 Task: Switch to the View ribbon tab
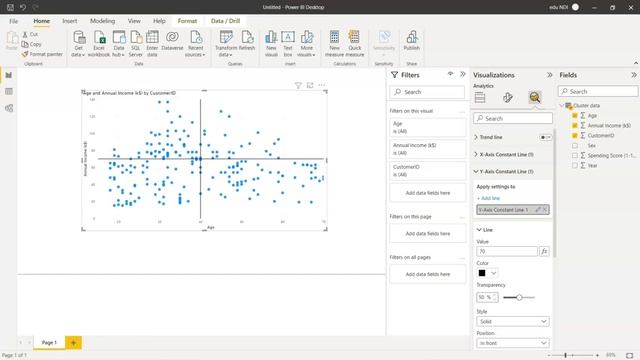(x=134, y=21)
